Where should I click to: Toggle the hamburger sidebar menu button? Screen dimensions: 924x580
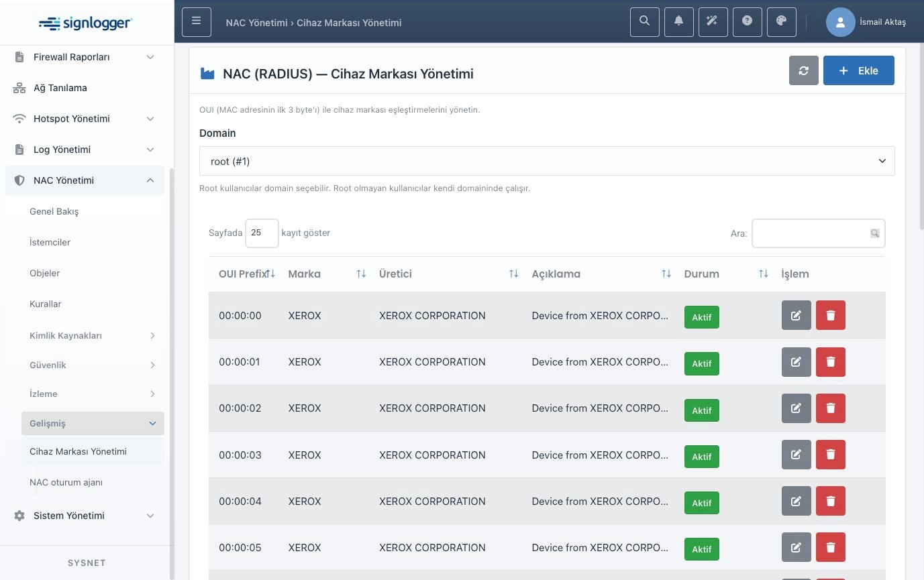196,22
